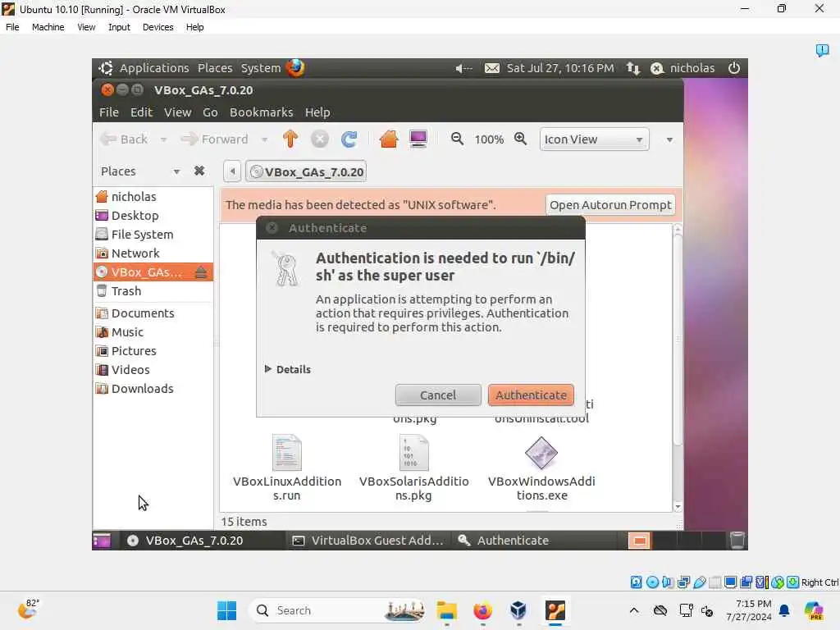Reload the current folder view

(349, 139)
